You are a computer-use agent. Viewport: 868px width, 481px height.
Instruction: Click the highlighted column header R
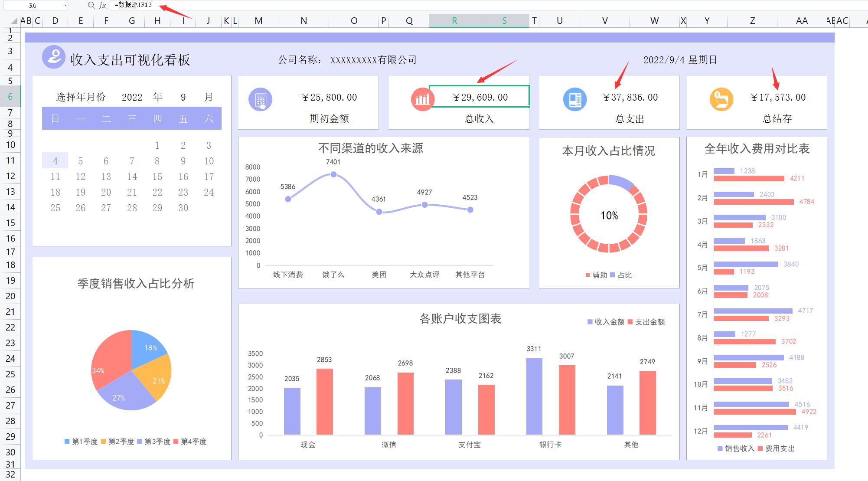click(454, 20)
